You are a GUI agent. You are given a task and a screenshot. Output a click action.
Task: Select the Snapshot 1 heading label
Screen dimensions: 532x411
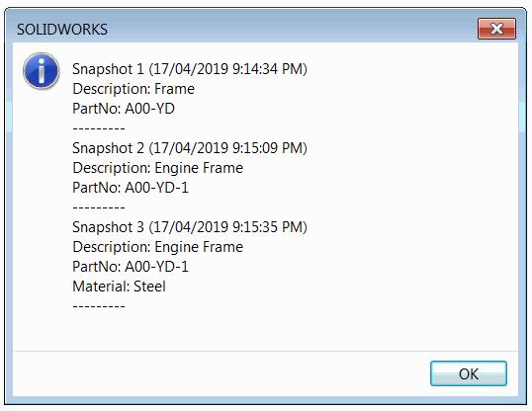click(108, 69)
